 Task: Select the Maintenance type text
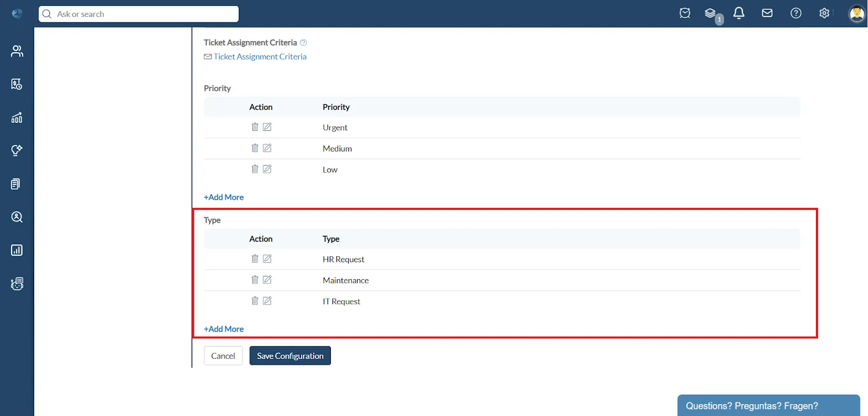pos(346,281)
